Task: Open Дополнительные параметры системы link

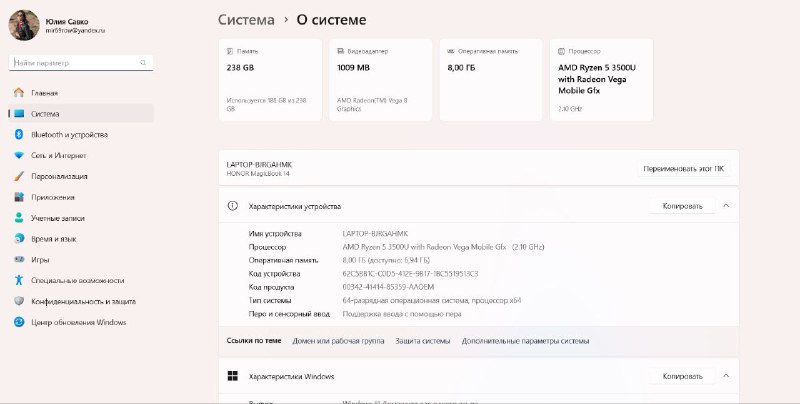Action: (x=526, y=341)
